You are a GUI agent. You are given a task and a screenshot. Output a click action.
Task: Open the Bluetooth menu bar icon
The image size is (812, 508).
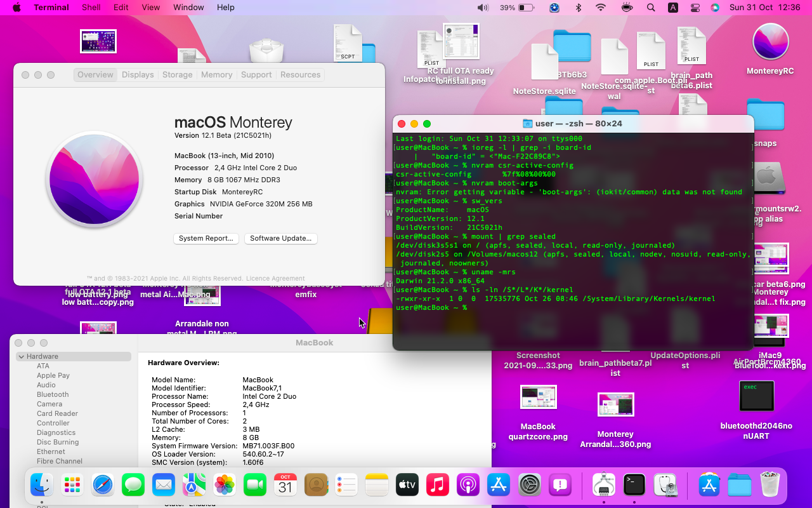[x=578, y=8]
